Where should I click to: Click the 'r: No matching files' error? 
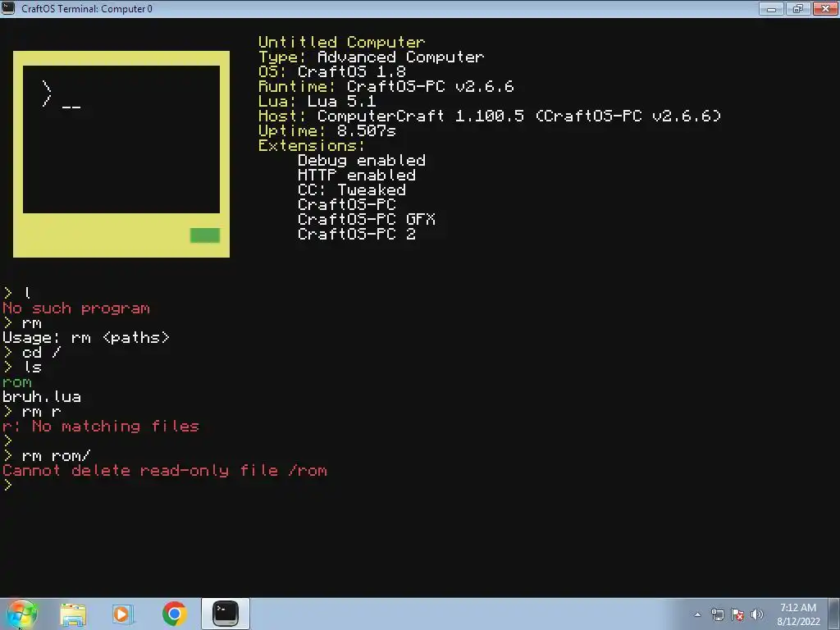coord(101,427)
